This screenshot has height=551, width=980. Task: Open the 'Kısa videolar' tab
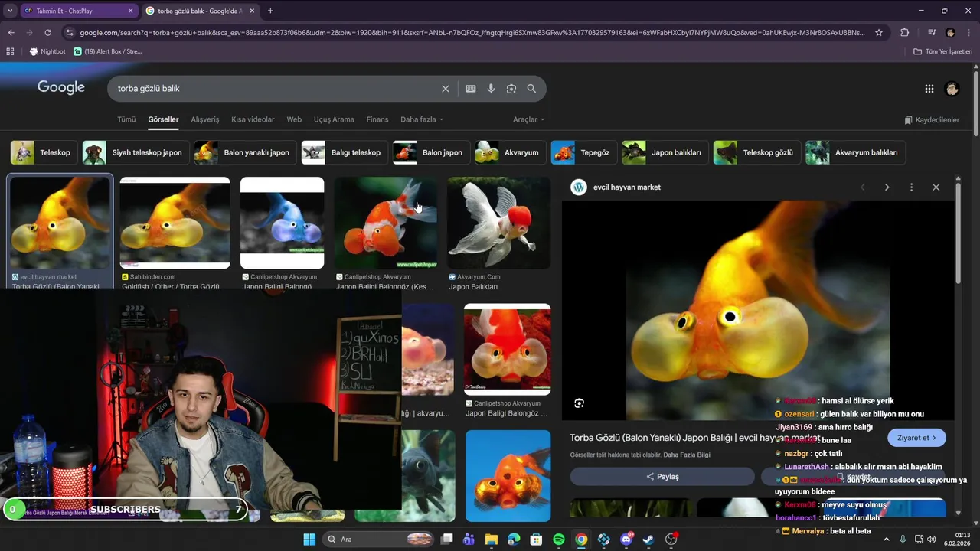pos(253,119)
